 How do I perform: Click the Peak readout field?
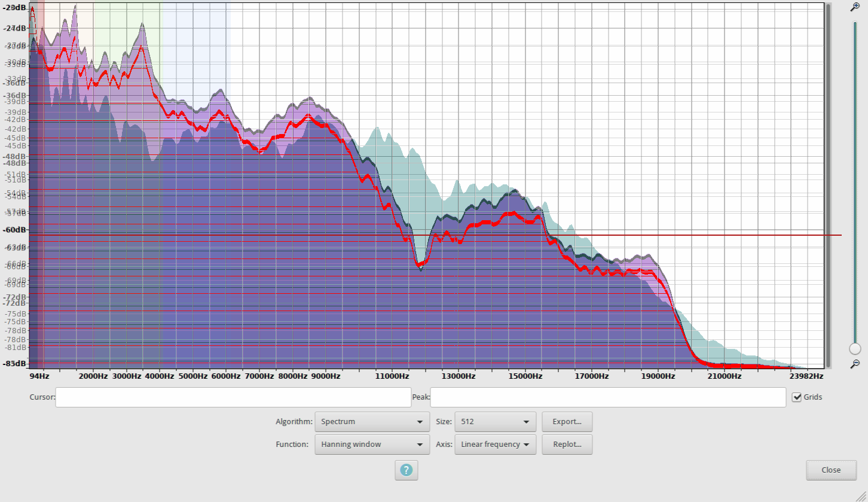tap(608, 397)
